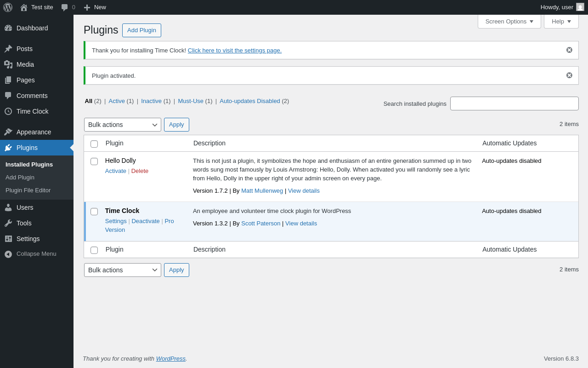Click the Collapse Menu arrow icon
Image resolution: width=588 pixels, height=368 pixels.
pos(8,254)
